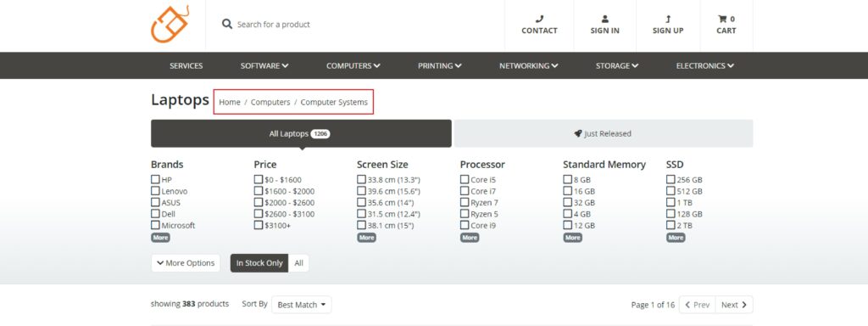Show more Brands options
868x326 pixels.
click(x=160, y=238)
